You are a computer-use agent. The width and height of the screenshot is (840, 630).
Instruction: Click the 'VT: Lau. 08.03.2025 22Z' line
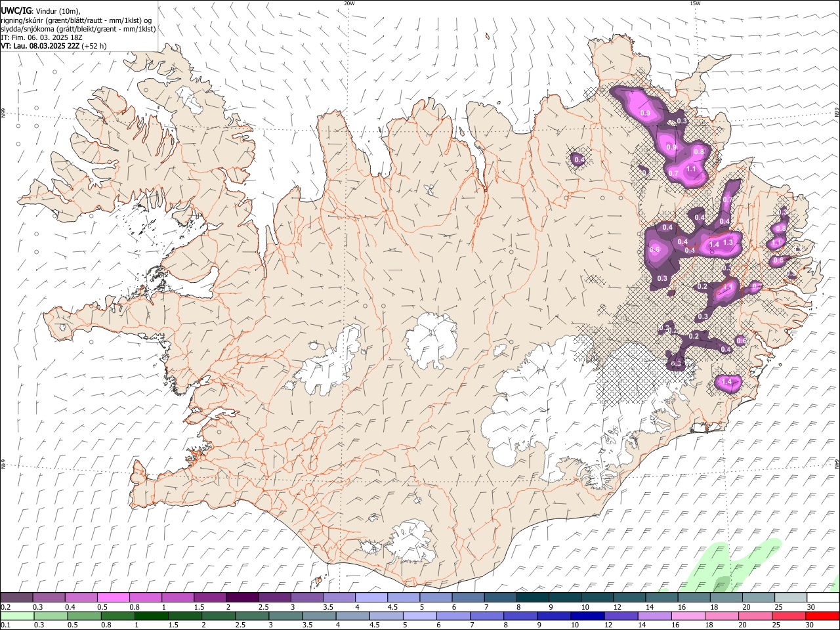tap(40, 46)
